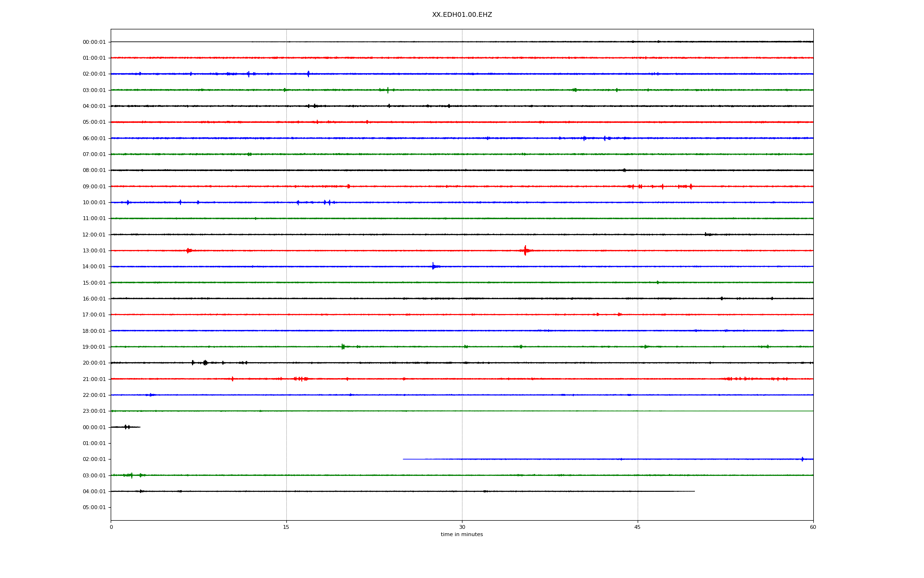
Task: Select the 13:00:01 row label
Action: (x=94, y=251)
